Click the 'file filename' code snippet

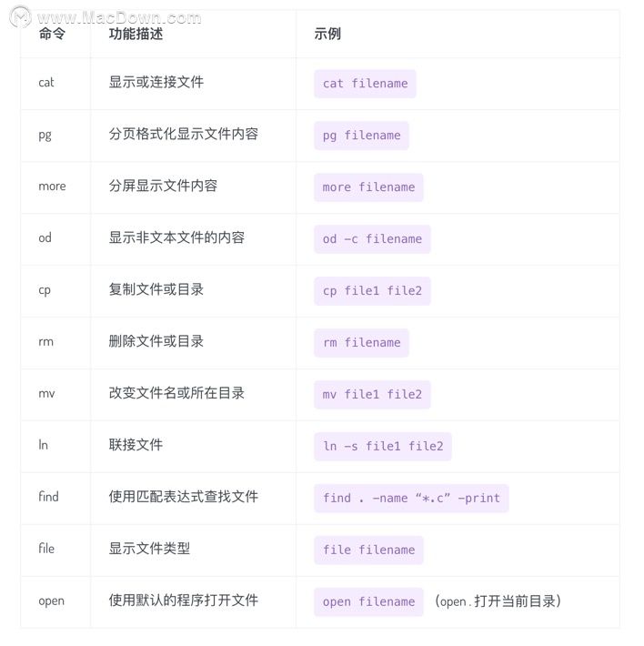point(368,550)
